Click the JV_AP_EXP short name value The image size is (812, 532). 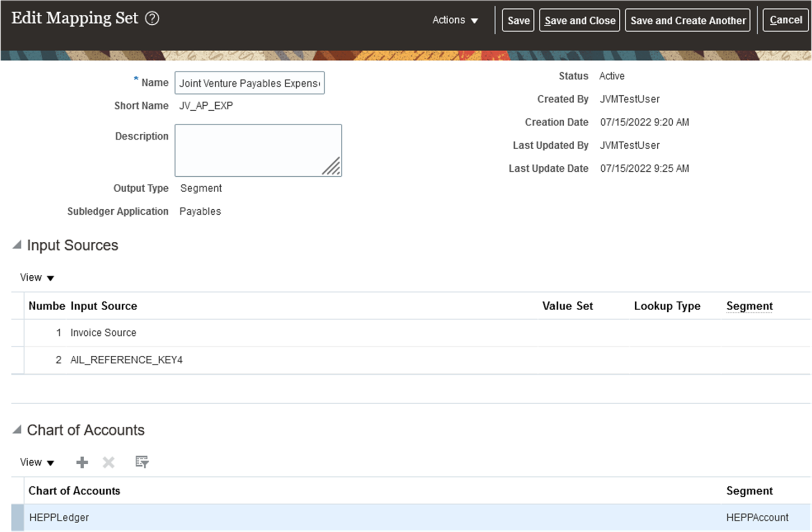(206, 106)
